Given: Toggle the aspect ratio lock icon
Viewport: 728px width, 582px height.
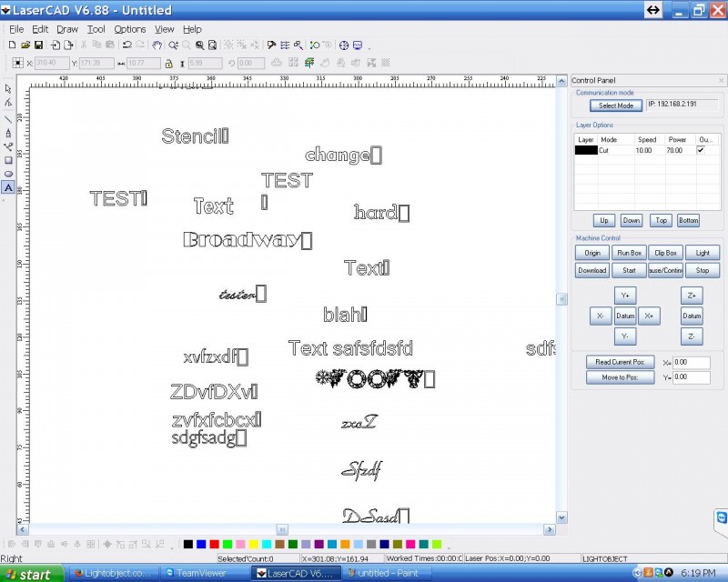Looking at the screenshot, I should (169, 64).
